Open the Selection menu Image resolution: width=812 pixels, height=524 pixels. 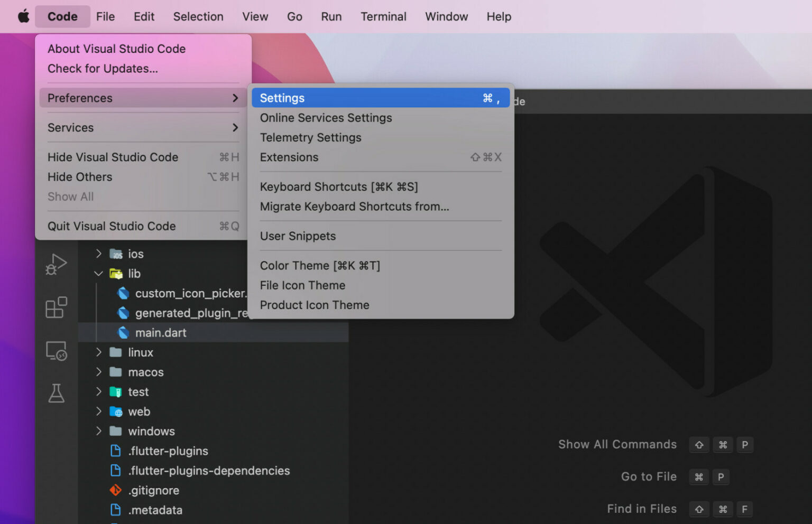tap(198, 16)
